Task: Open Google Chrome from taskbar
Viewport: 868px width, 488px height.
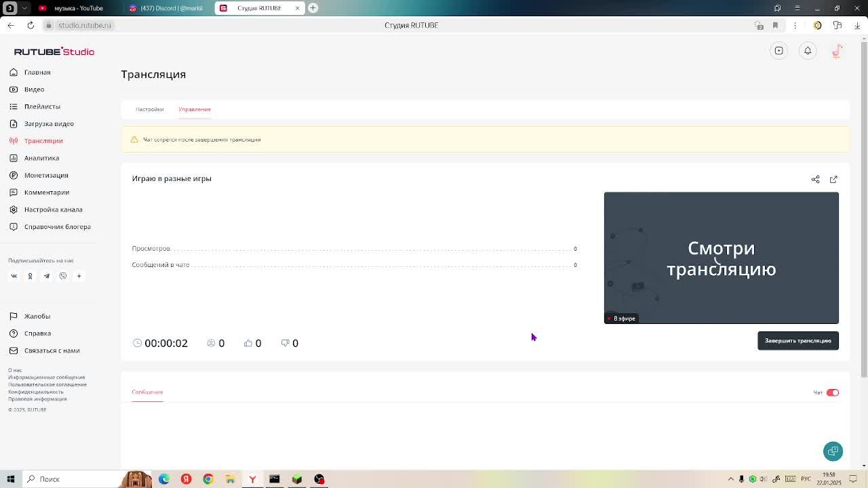Action: click(208, 479)
